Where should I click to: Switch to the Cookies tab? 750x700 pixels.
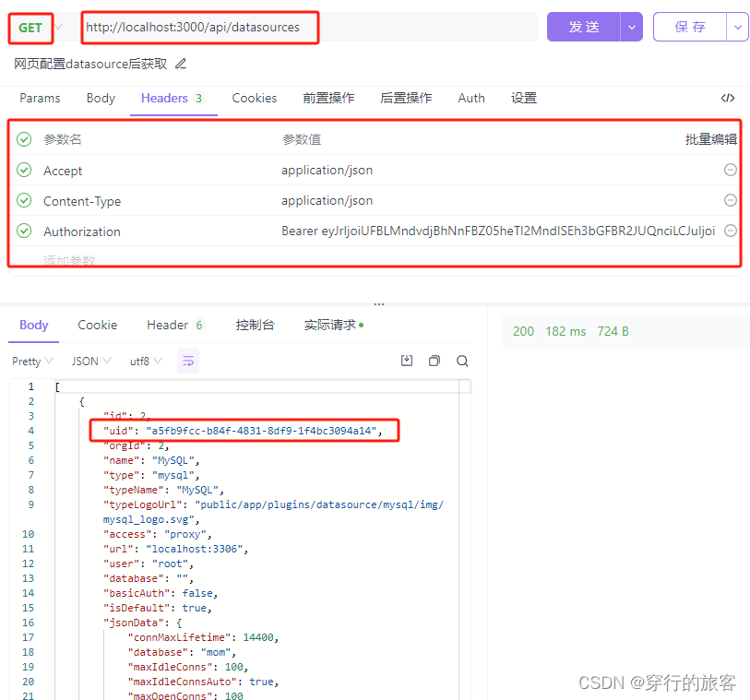pos(254,98)
